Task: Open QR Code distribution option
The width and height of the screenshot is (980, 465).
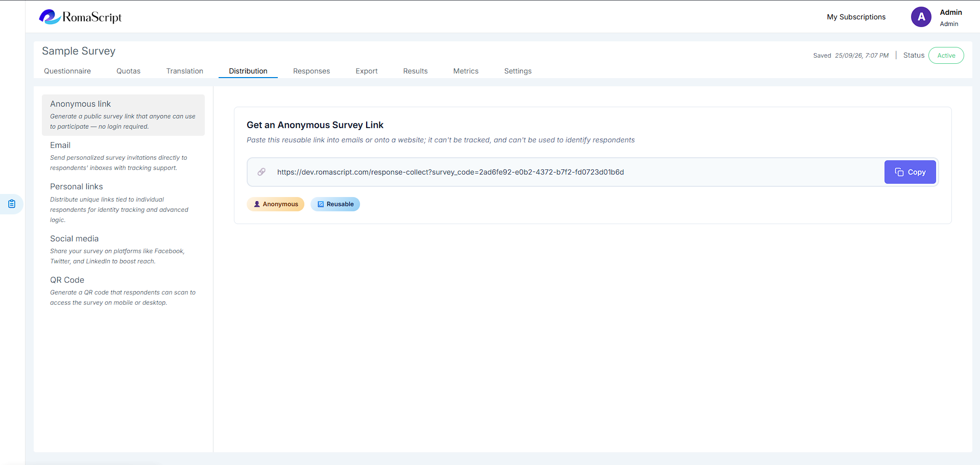Action: click(x=123, y=291)
